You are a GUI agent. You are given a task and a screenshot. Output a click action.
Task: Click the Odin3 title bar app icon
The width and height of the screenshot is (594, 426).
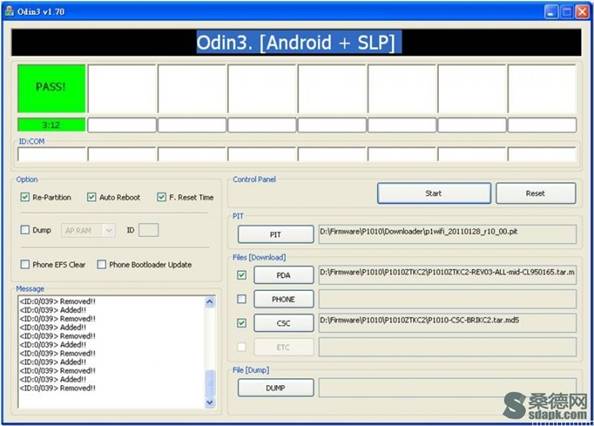pos(9,11)
